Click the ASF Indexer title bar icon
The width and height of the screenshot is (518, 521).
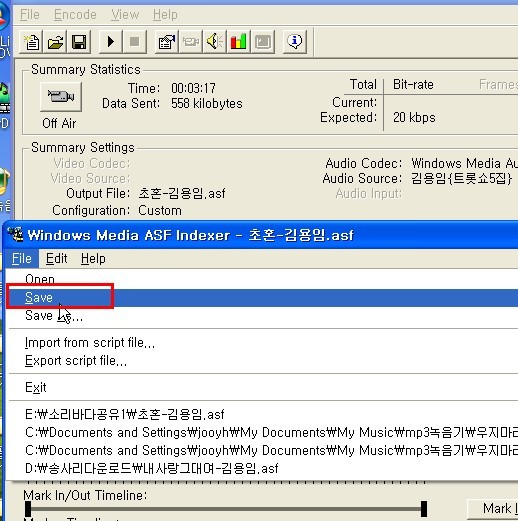click(x=15, y=235)
